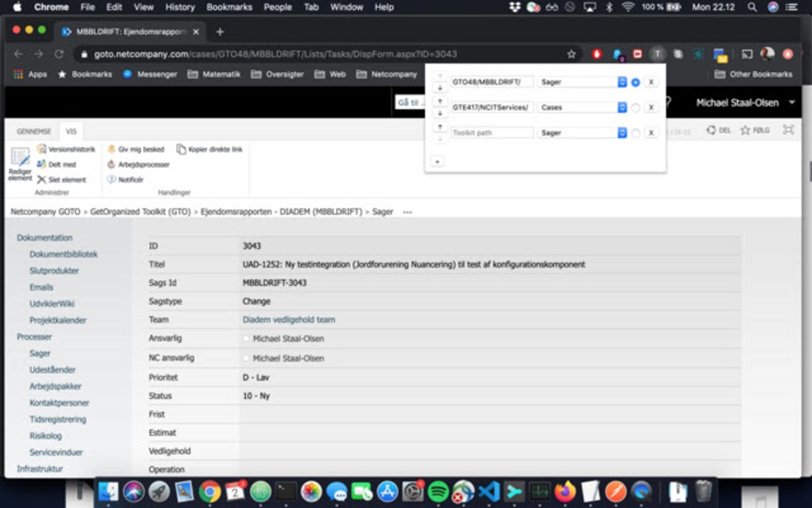
Task: Open the Sager dropdown next to GTO48/MBBLDRIFT
Action: 622,81
